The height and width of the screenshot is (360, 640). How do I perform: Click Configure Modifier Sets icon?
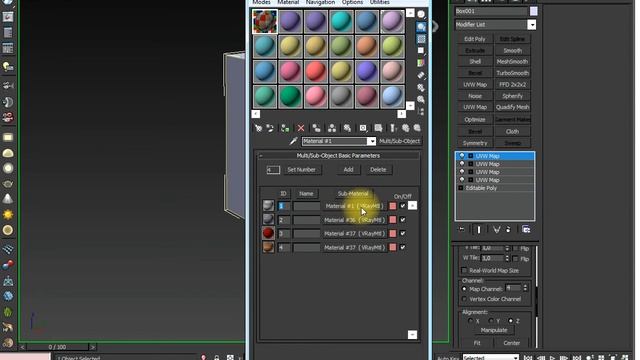pyautogui.click(x=526, y=229)
